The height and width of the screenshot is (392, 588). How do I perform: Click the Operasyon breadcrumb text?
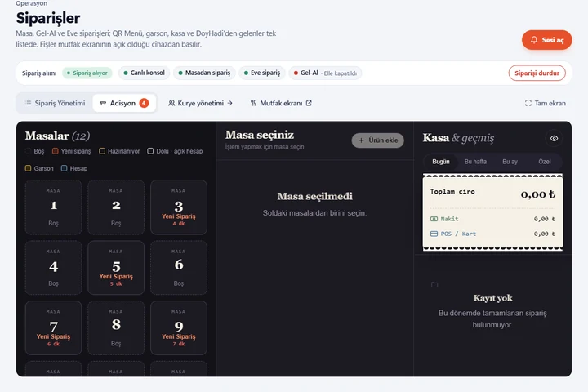coord(32,3)
